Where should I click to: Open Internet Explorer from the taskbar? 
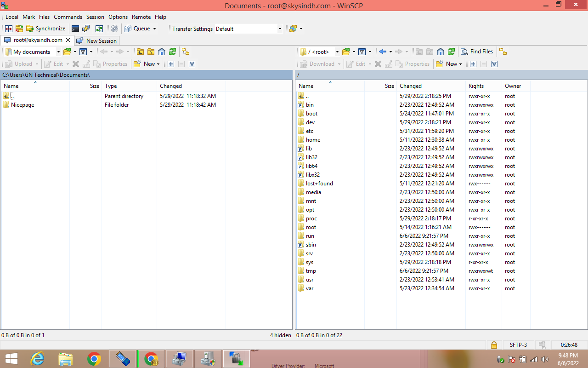pyautogui.click(x=38, y=359)
